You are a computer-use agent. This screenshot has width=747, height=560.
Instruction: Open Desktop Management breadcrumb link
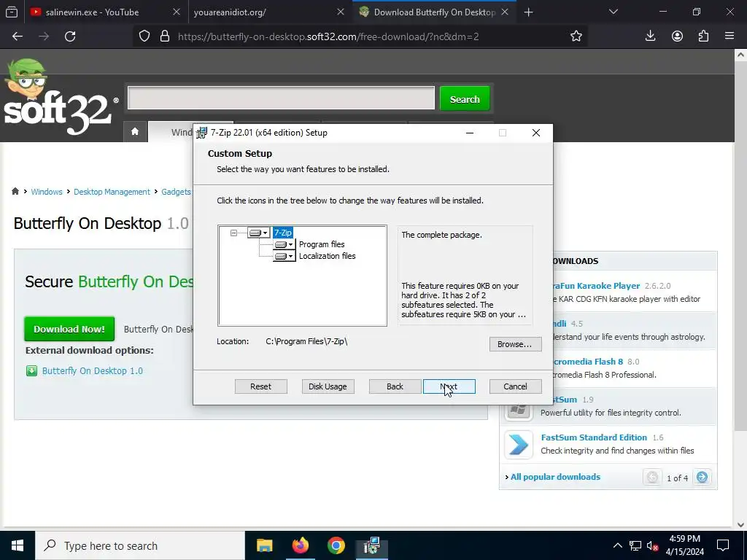point(112,192)
